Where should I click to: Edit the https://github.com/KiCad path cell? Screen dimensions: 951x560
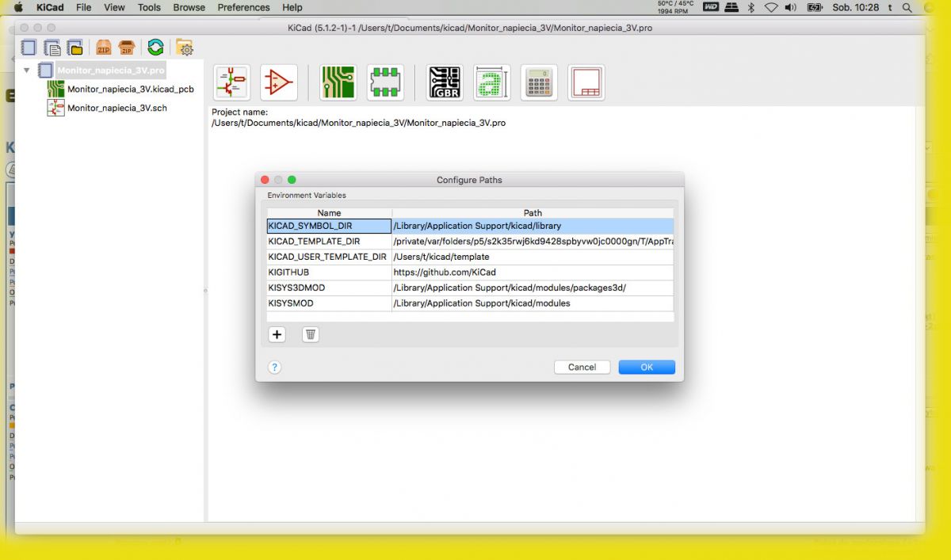click(533, 272)
